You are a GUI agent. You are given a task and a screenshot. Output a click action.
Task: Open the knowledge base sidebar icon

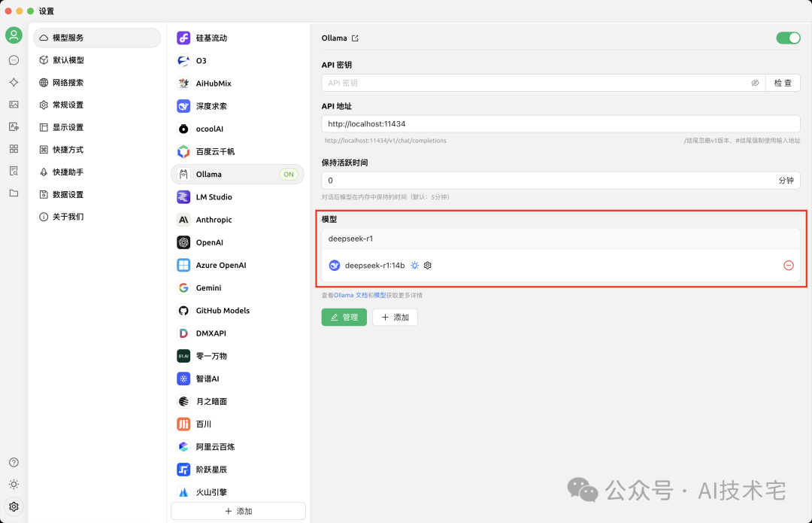click(x=14, y=171)
